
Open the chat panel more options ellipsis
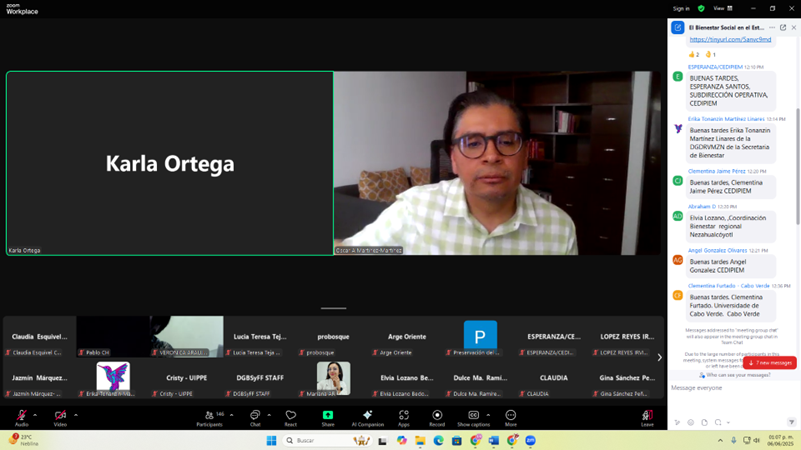[x=772, y=28]
